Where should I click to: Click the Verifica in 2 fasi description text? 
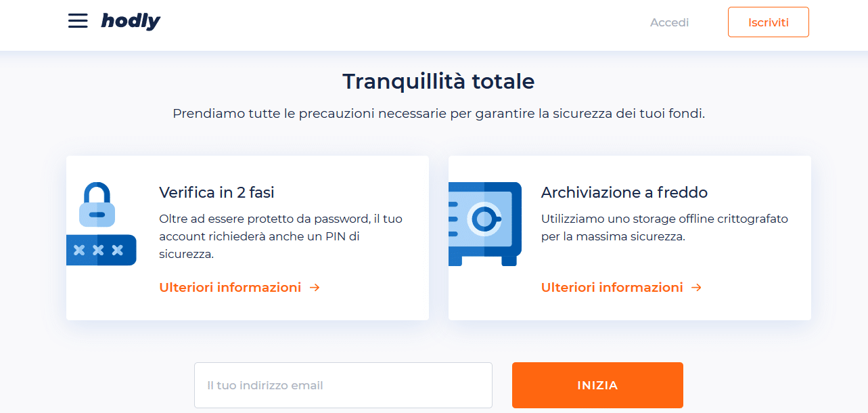click(281, 237)
